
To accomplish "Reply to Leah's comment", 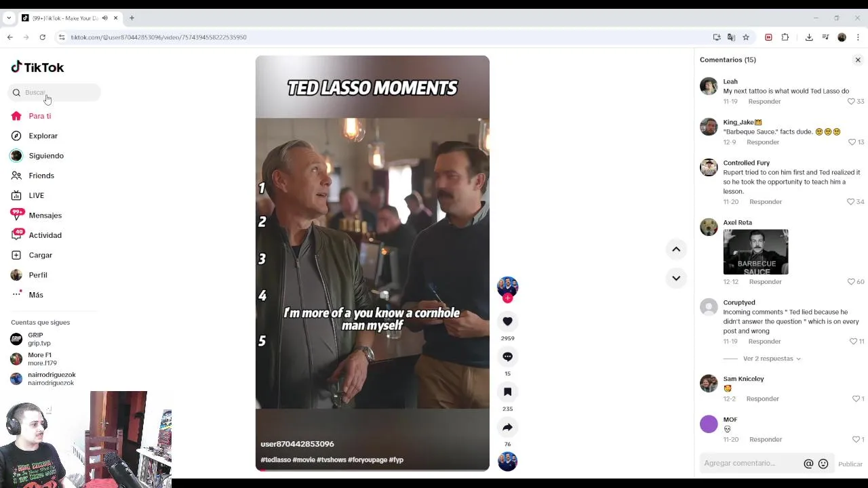I will coord(764,102).
